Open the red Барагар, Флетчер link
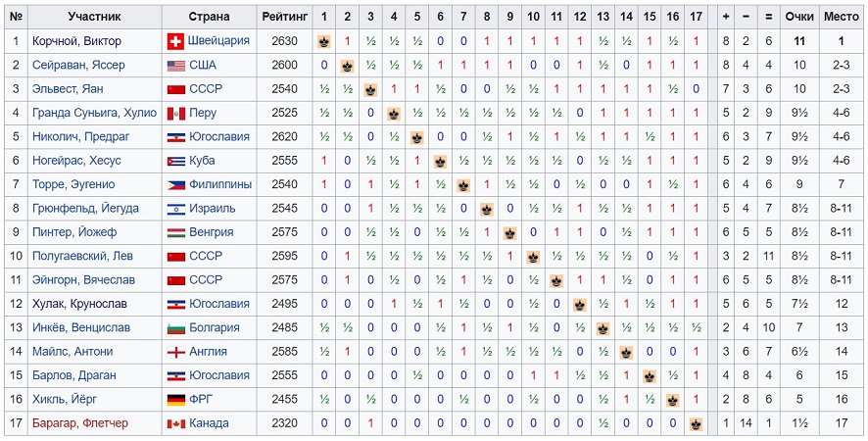Viewport: 868px width, 441px height. click(x=79, y=423)
